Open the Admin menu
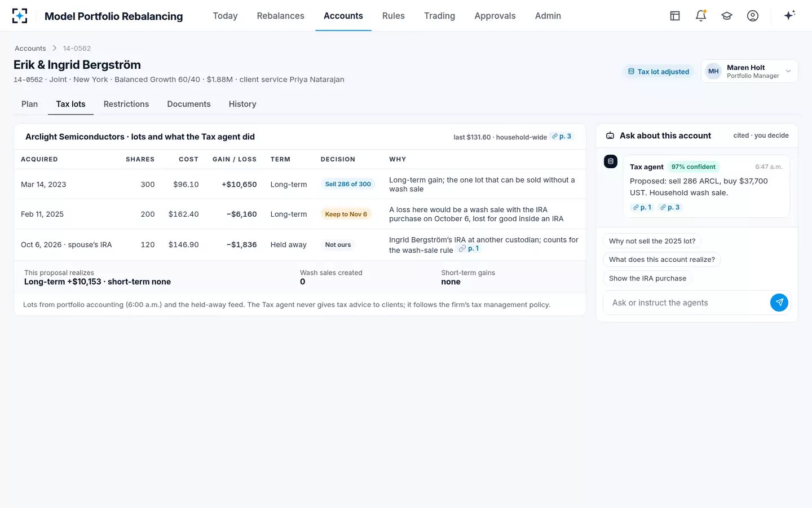Image resolution: width=812 pixels, height=508 pixels. point(548,16)
